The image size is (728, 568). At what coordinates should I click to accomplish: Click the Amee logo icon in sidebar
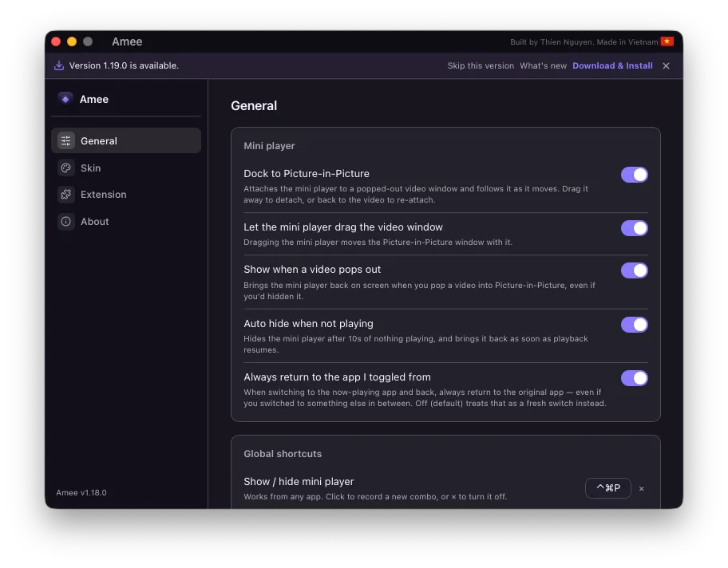[x=65, y=99]
